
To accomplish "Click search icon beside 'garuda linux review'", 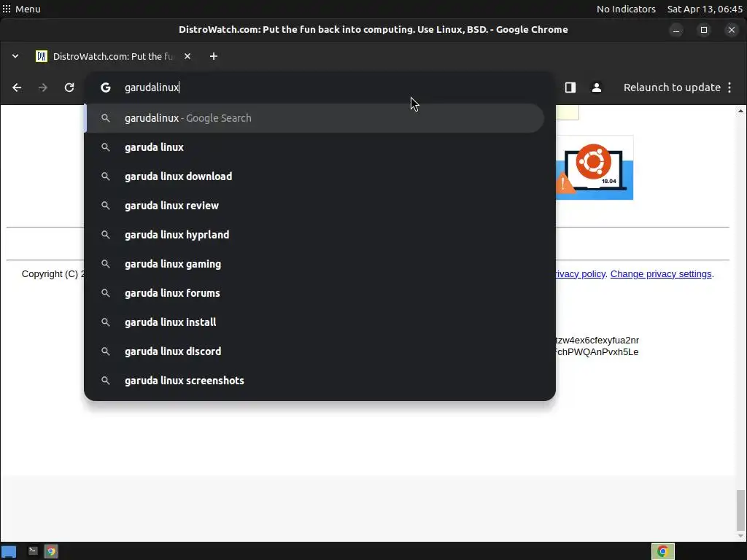I will tap(106, 206).
